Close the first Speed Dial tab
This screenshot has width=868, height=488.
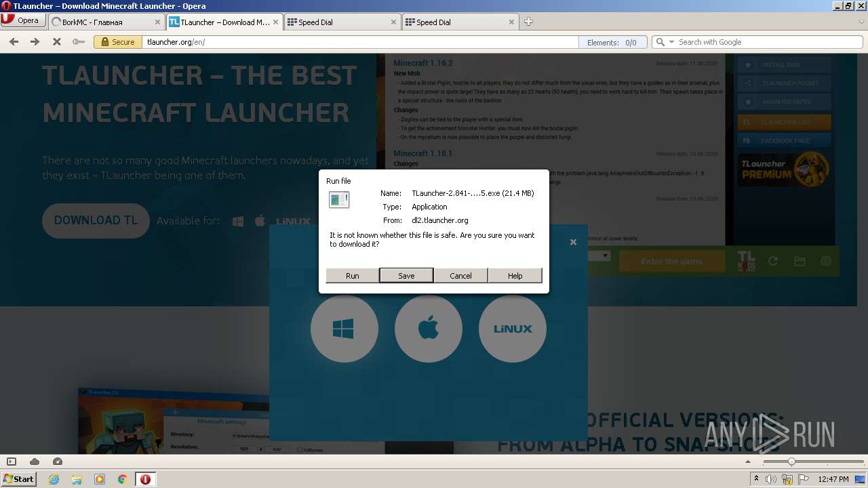click(x=393, y=22)
